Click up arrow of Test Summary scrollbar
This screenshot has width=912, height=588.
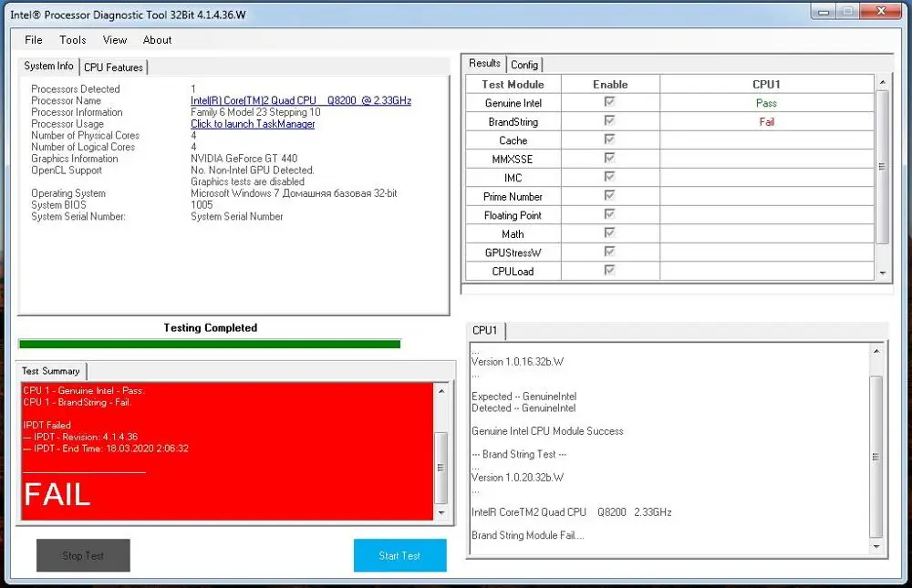click(440, 391)
